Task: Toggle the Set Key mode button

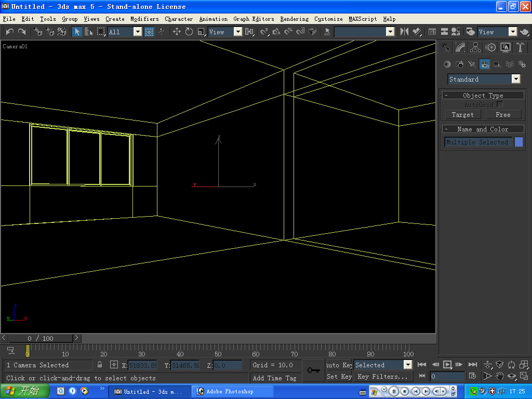Action: [339, 376]
